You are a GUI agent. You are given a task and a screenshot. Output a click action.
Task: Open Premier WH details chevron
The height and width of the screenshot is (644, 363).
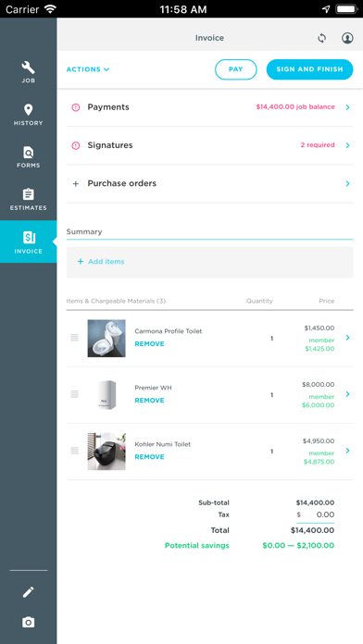coord(348,394)
